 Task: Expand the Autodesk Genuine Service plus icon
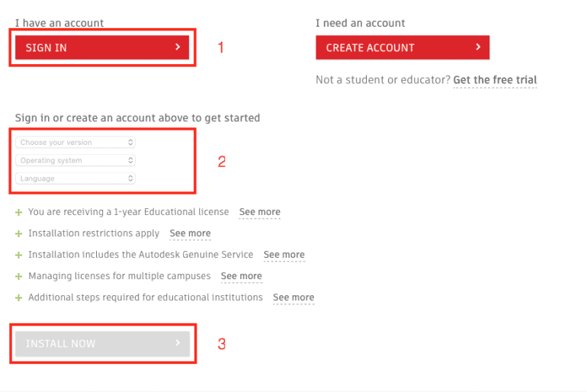(x=19, y=255)
